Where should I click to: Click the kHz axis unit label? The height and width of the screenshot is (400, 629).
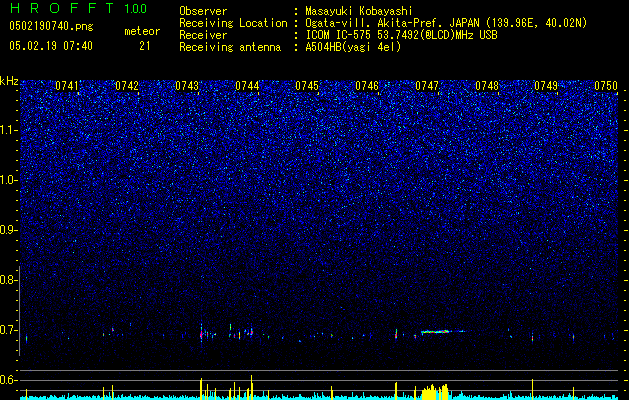point(9,81)
